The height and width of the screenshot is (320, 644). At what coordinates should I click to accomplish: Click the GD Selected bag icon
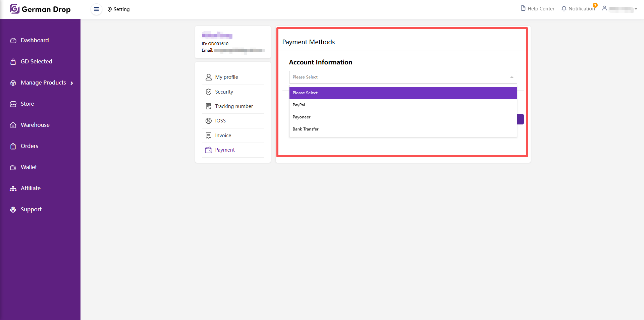[x=13, y=62]
